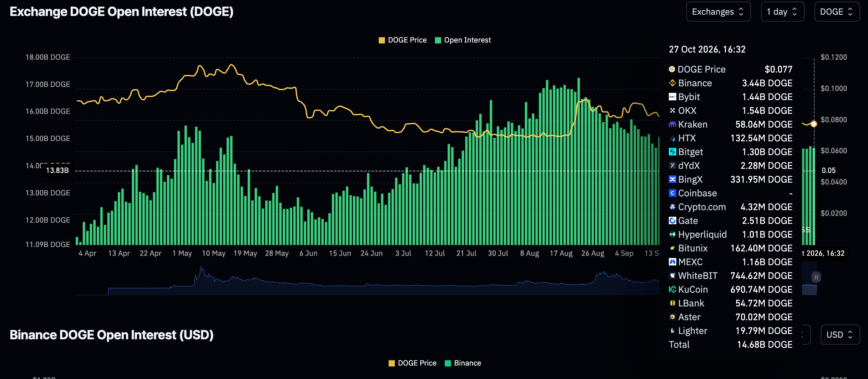Click the navigator mini chart timeline

[x=368, y=280]
